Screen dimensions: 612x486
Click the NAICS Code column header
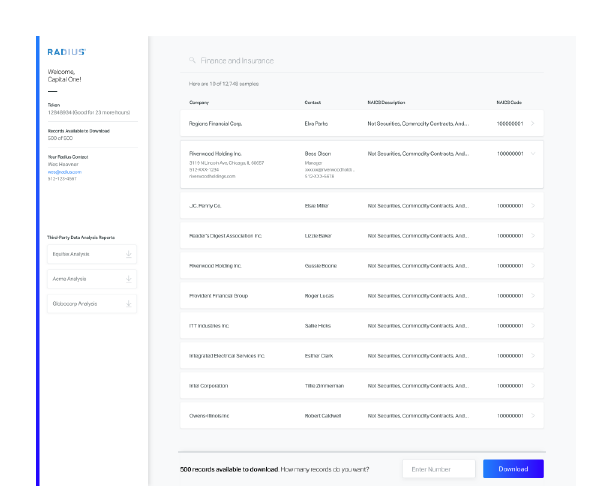509,102
